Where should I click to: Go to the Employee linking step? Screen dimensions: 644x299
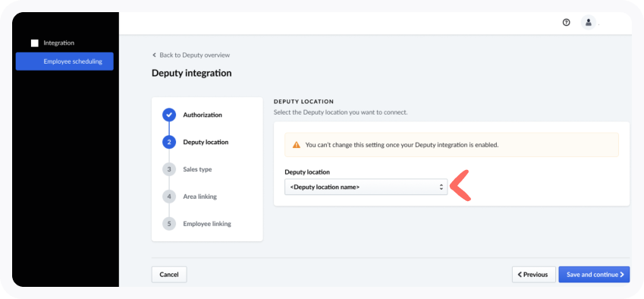point(207,224)
